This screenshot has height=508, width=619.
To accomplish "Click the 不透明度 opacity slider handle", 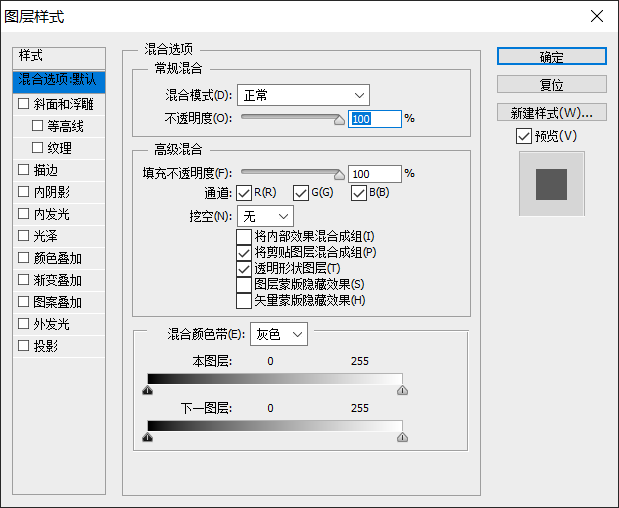I will click(x=339, y=119).
